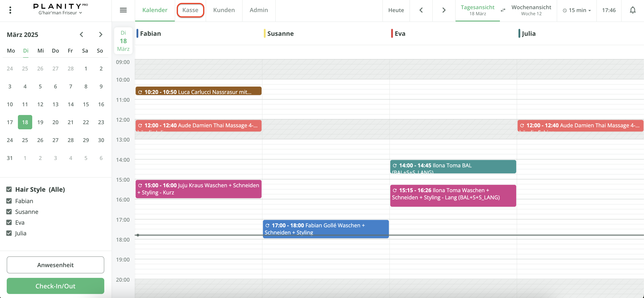Go to next day in toolbar

pos(444,10)
